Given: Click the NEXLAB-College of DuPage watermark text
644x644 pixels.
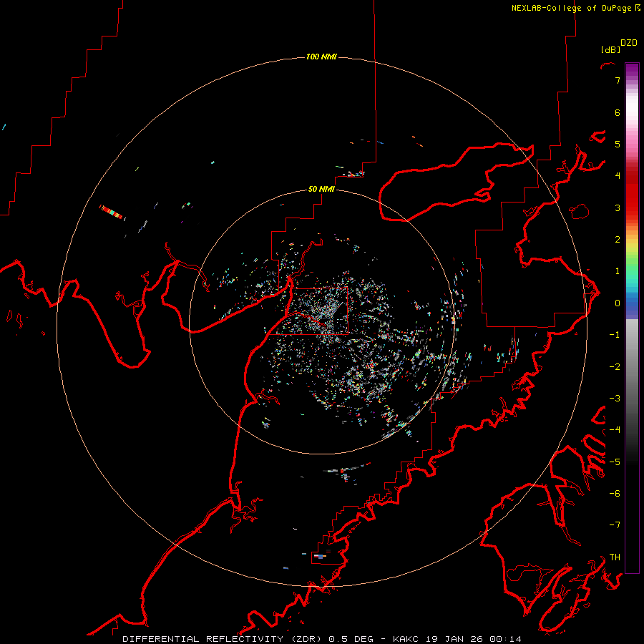Looking at the screenshot, I should pos(575,8).
